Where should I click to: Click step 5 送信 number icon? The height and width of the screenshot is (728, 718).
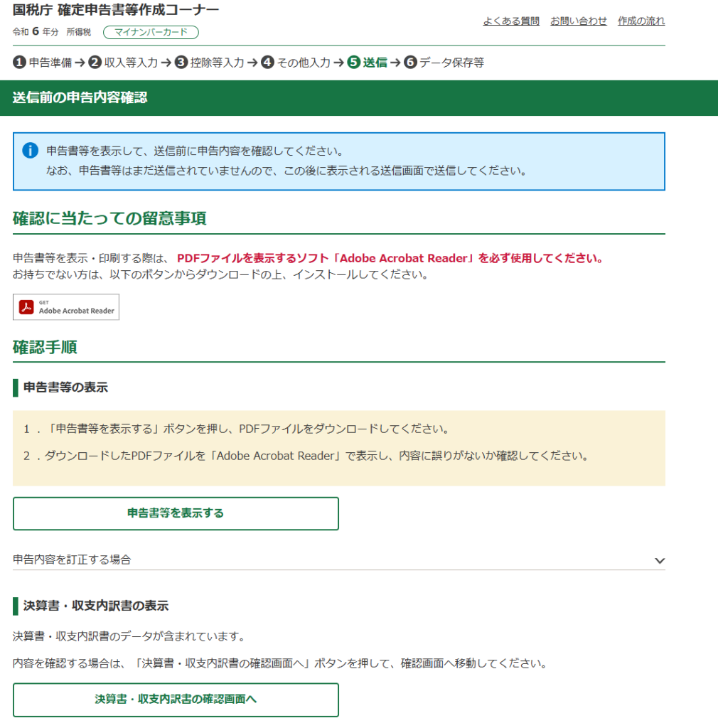pyautogui.click(x=354, y=63)
